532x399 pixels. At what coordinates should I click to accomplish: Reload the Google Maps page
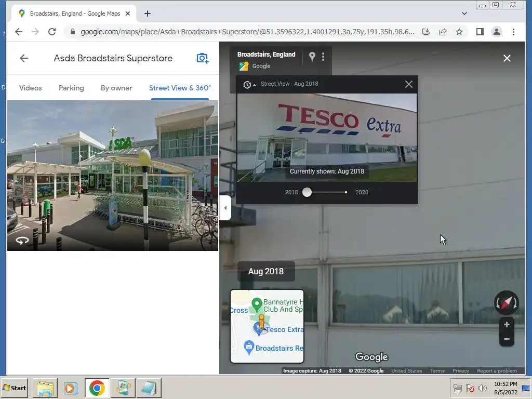(52, 32)
